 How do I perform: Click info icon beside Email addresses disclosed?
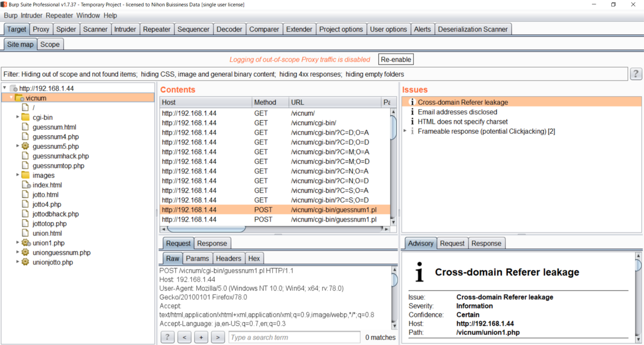(412, 112)
